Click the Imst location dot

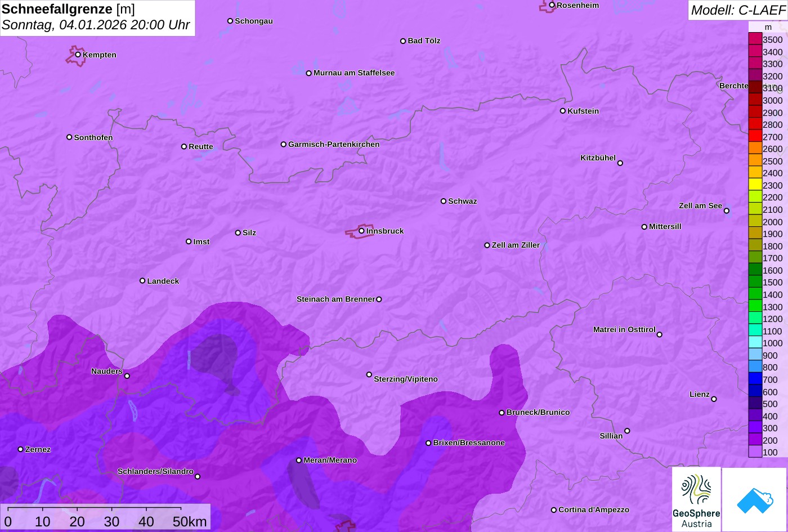pyautogui.click(x=189, y=242)
